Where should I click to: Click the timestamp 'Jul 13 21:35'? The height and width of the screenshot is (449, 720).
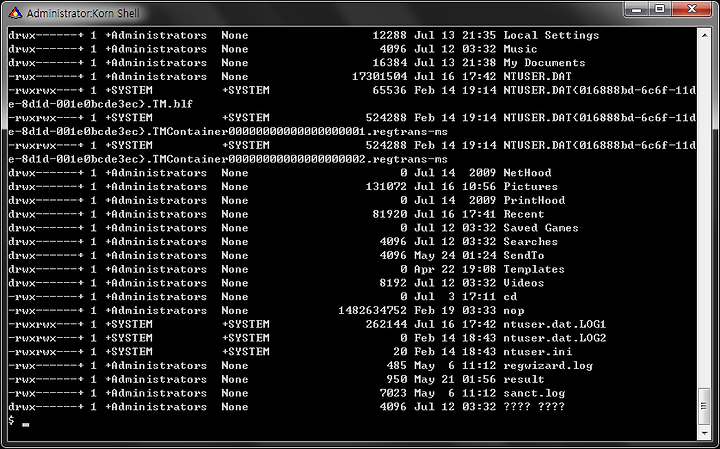[455, 35]
